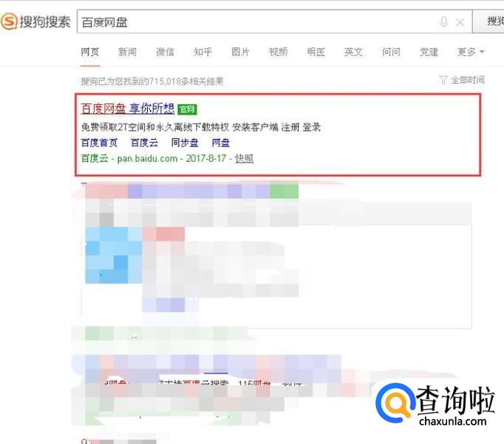Open the 明医 tab
The height and width of the screenshot is (444, 504).
[316, 52]
